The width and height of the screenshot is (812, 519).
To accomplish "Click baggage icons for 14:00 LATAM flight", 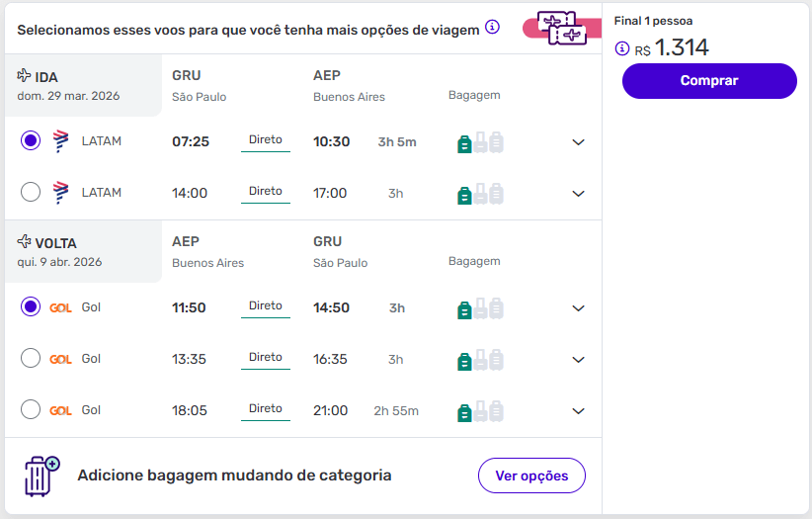I will pos(480,194).
